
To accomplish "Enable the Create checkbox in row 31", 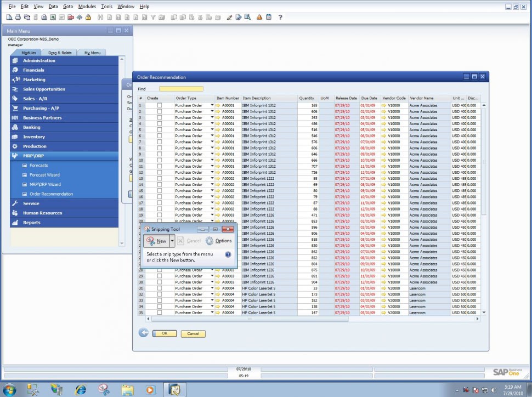I will tap(160, 288).
